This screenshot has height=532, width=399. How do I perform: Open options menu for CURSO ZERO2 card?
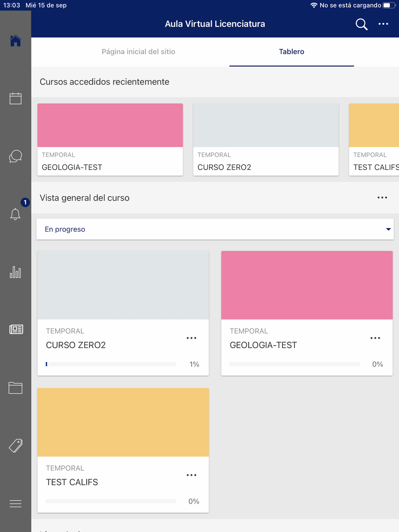tap(192, 338)
